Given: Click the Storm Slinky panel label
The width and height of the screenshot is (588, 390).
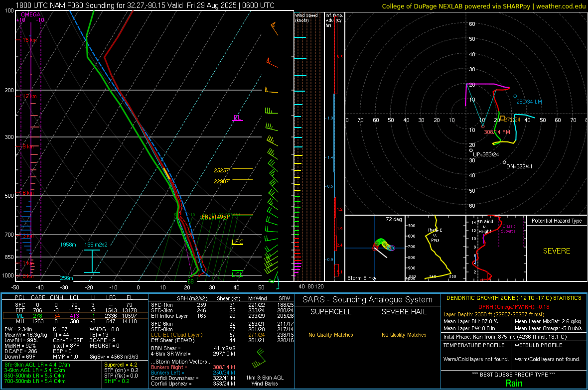Looking at the screenshot, I should (362, 278).
